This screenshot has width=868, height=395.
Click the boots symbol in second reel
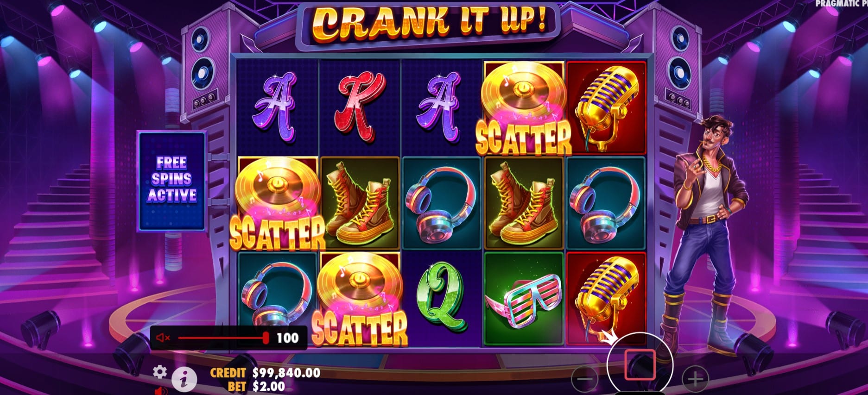click(x=360, y=202)
